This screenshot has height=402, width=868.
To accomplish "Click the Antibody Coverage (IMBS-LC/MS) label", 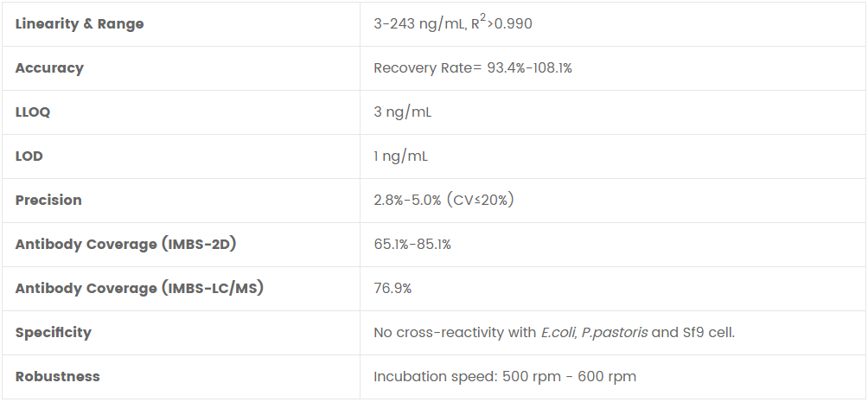I will (x=139, y=289).
